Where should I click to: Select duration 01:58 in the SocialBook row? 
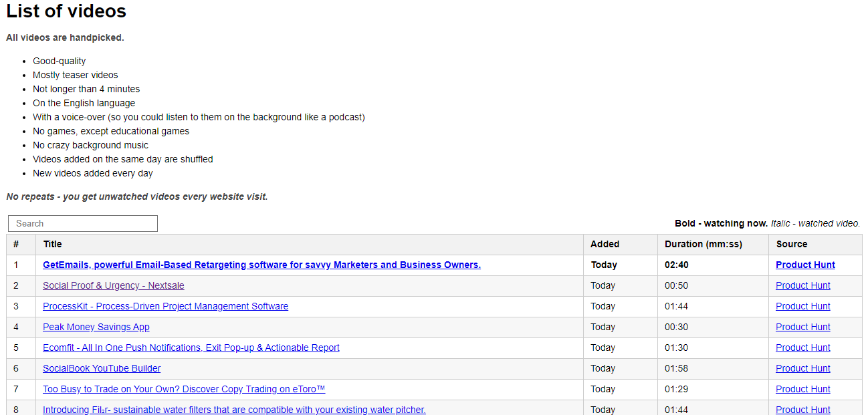pos(676,368)
